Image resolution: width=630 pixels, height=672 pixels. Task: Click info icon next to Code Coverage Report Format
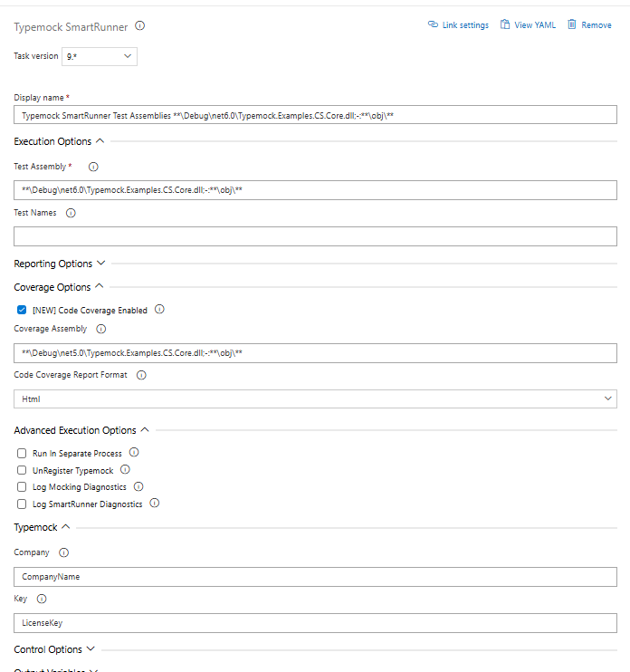tap(141, 375)
